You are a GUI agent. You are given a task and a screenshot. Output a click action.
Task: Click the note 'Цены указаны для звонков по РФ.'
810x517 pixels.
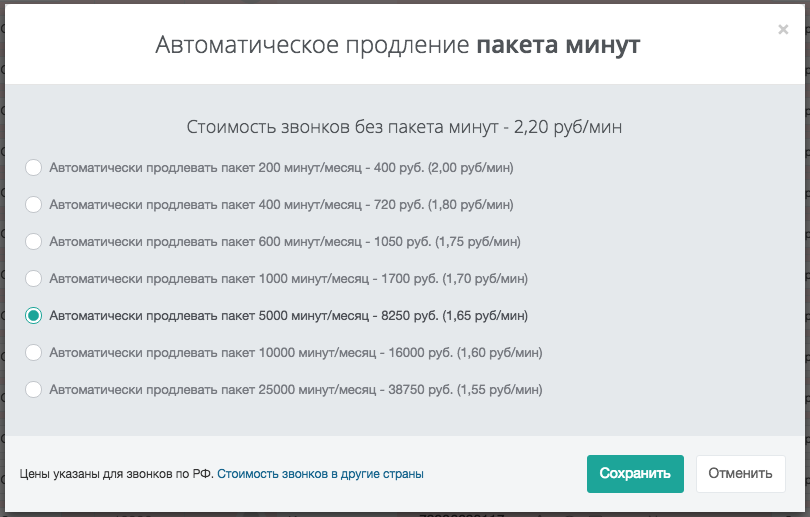pos(117,474)
